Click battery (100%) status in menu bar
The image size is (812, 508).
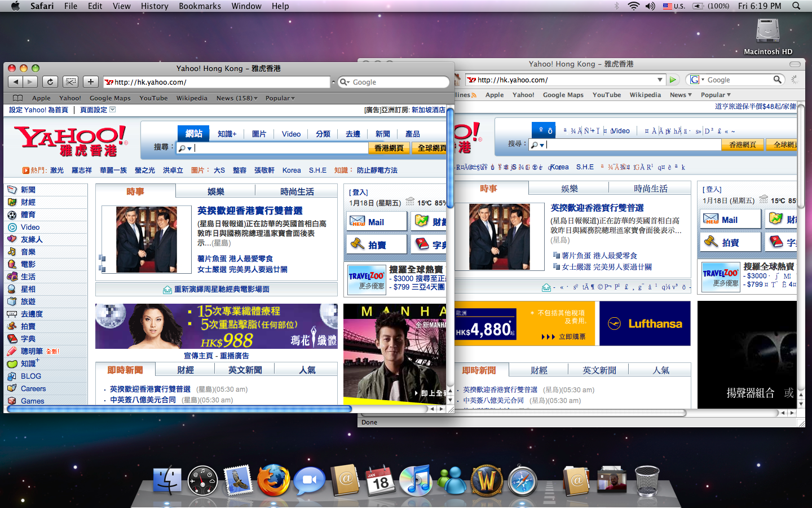(710, 6)
